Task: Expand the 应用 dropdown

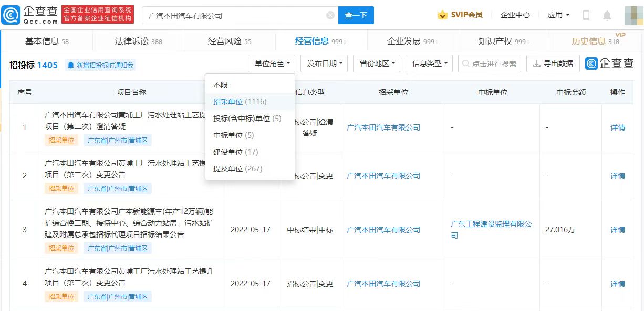Action: click(558, 15)
